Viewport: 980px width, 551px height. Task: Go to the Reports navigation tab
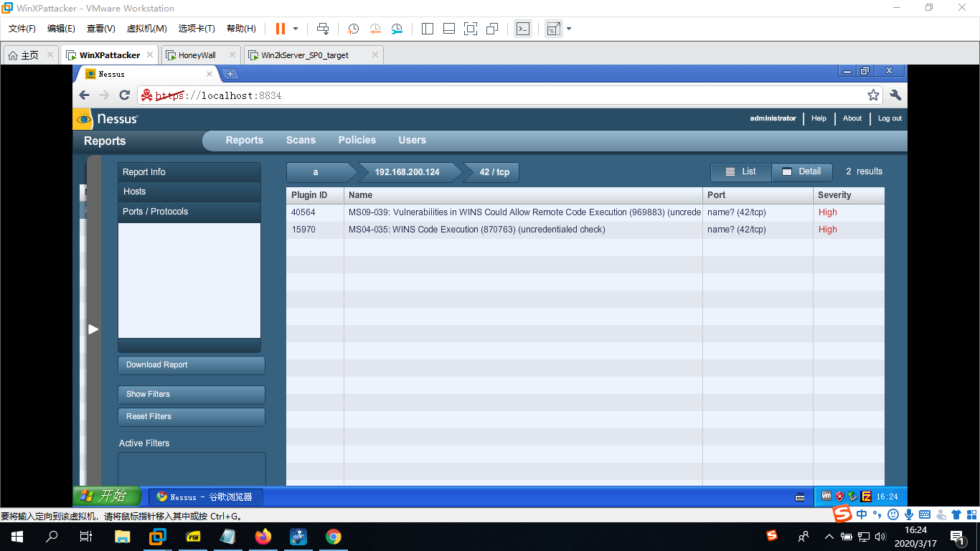(245, 140)
